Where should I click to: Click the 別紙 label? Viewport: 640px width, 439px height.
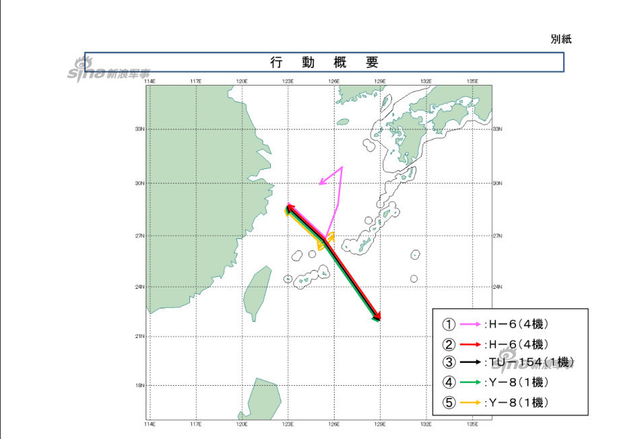(x=561, y=39)
